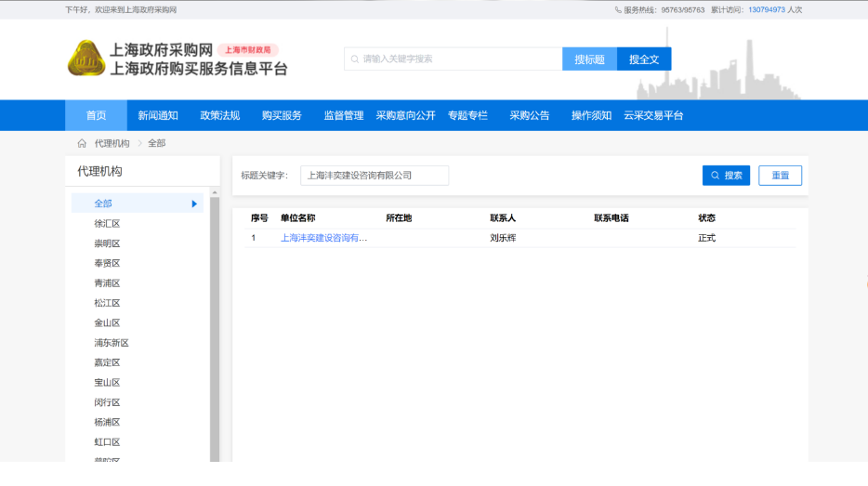Image resolution: width=868 pixels, height=486 pixels.
Task: Select 奉贤区 in the district list
Action: pos(108,264)
